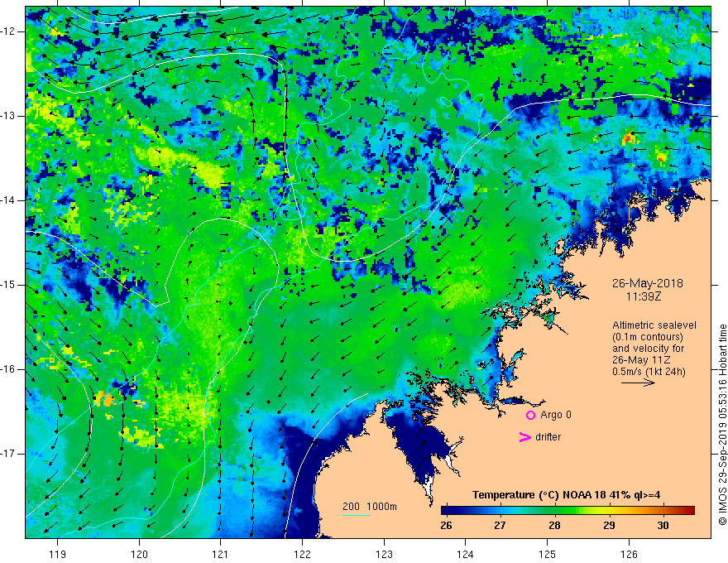Click the color bar tick label 30
The width and height of the screenshot is (728, 563).
click(x=663, y=526)
